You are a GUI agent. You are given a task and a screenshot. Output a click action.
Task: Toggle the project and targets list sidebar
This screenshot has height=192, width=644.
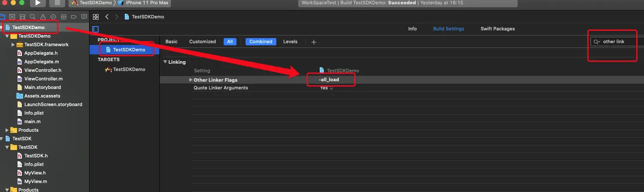(x=96, y=29)
